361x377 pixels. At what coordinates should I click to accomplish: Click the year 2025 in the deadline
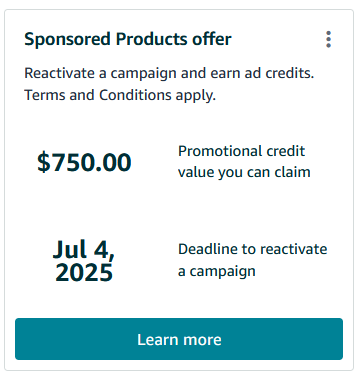(x=84, y=273)
